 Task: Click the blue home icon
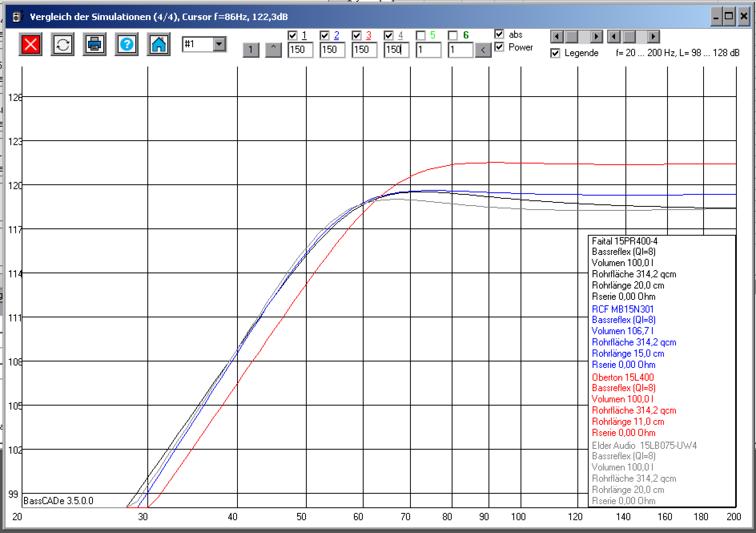tap(159, 44)
